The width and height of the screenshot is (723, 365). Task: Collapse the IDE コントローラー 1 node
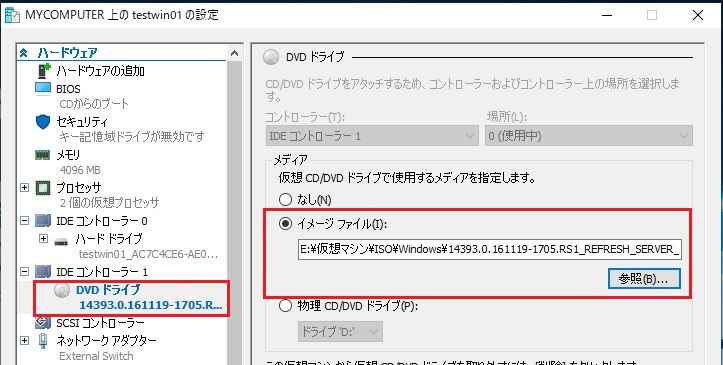coord(24,271)
